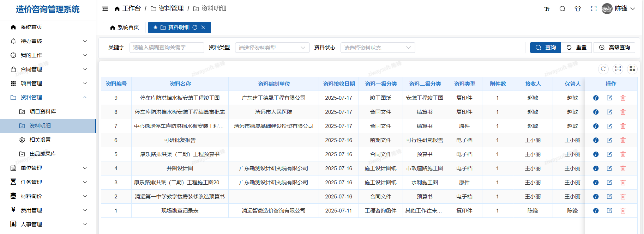Edit record 8 using the pencil icon
This screenshot has width=644, height=234.
tap(609, 112)
